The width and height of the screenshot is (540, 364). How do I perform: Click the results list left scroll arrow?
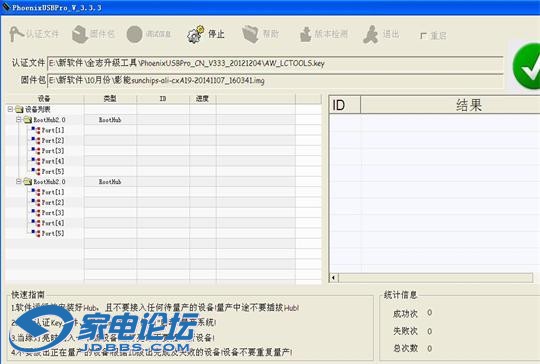pyautogui.click(x=334, y=278)
